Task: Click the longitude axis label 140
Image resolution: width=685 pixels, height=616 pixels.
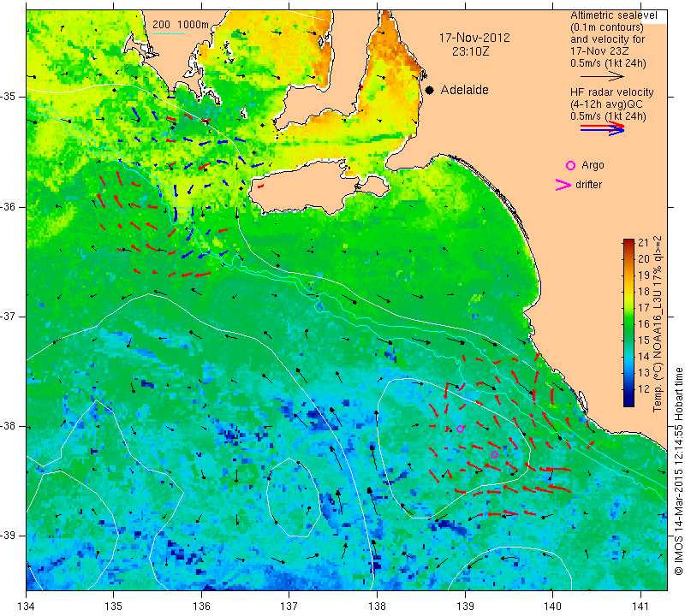Action: pos(552,606)
